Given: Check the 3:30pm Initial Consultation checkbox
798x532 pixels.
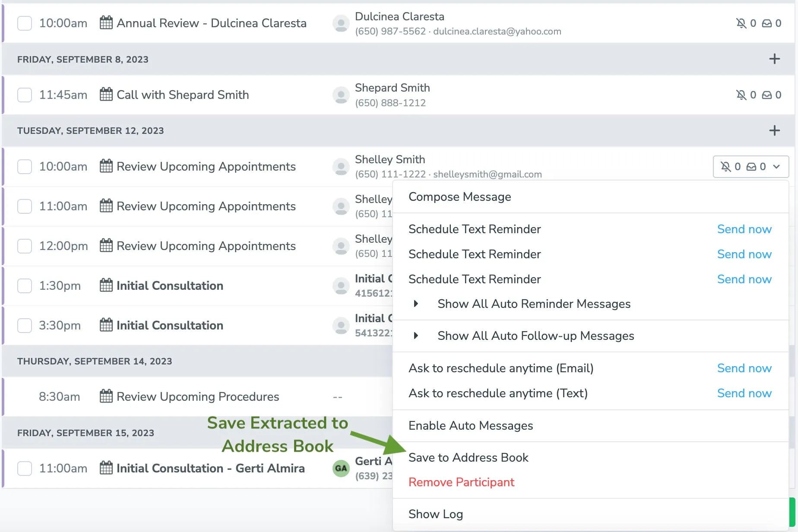Looking at the screenshot, I should coord(25,325).
